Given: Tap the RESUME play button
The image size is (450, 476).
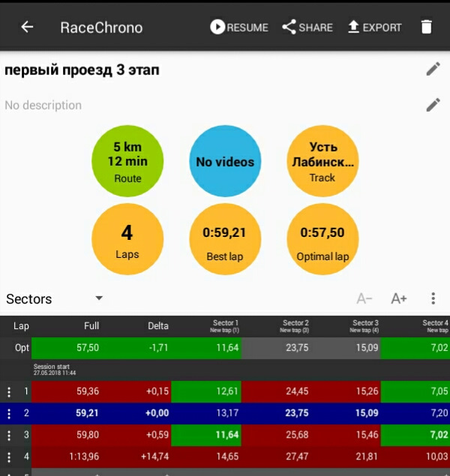Looking at the screenshot, I should click(x=239, y=27).
